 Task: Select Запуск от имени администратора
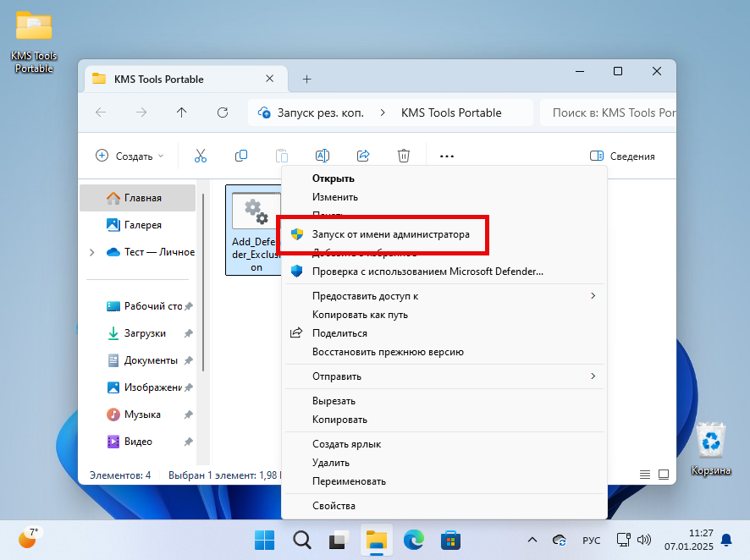[390, 234]
